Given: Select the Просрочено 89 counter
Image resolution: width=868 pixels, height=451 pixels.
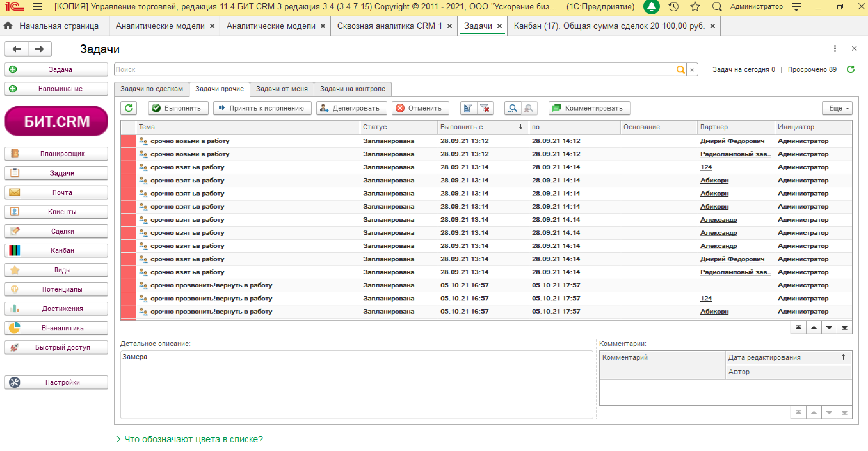Looking at the screenshot, I should [x=812, y=70].
